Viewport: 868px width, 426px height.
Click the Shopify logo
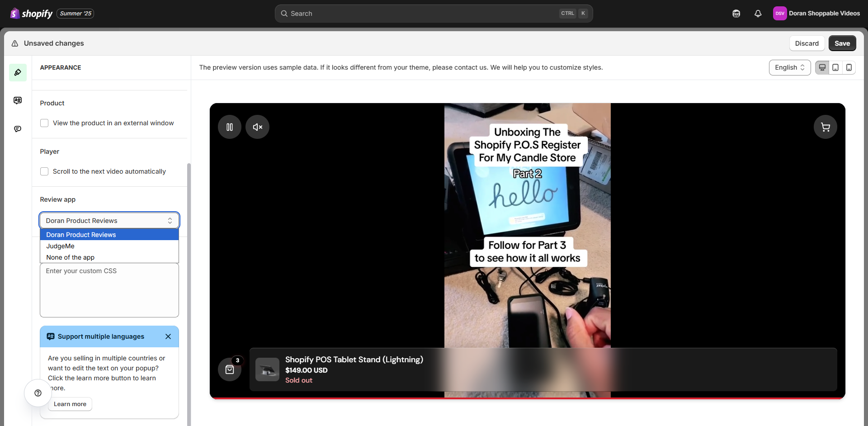[x=31, y=14]
